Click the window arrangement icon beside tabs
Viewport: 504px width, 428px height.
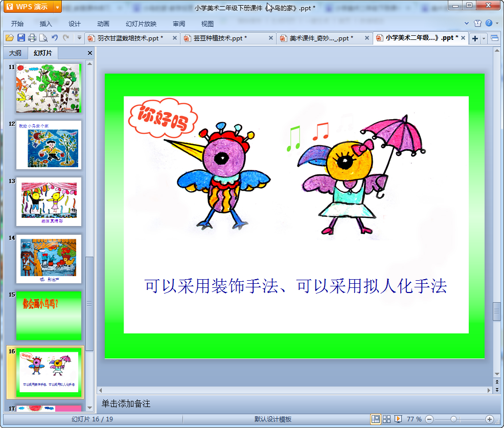tap(495, 38)
